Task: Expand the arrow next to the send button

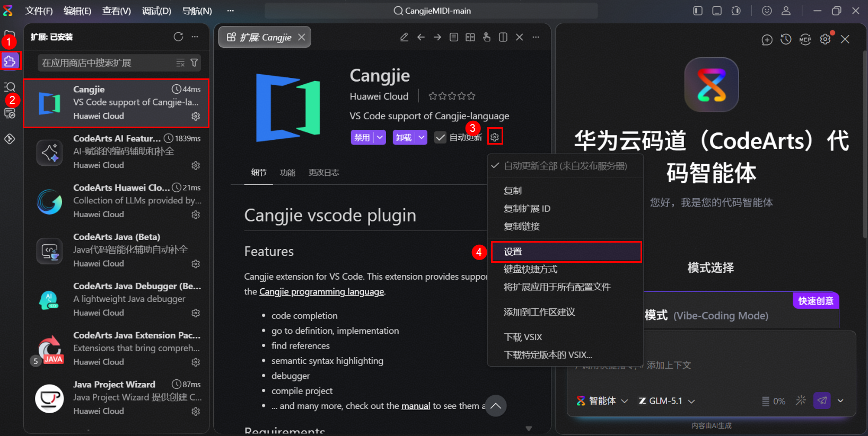Action: [840, 401]
